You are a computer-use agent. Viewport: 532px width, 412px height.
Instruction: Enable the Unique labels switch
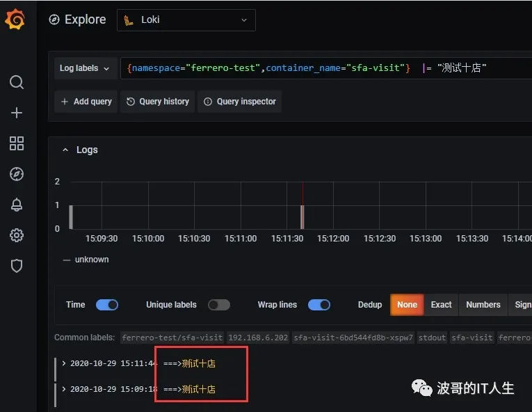219,305
